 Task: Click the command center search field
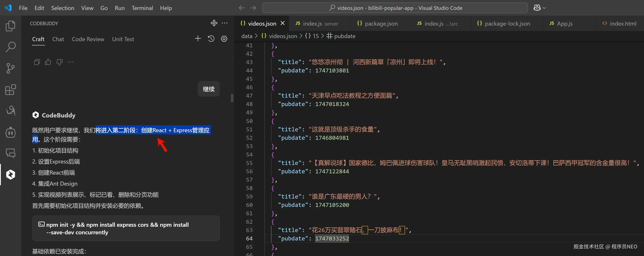(395, 8)
